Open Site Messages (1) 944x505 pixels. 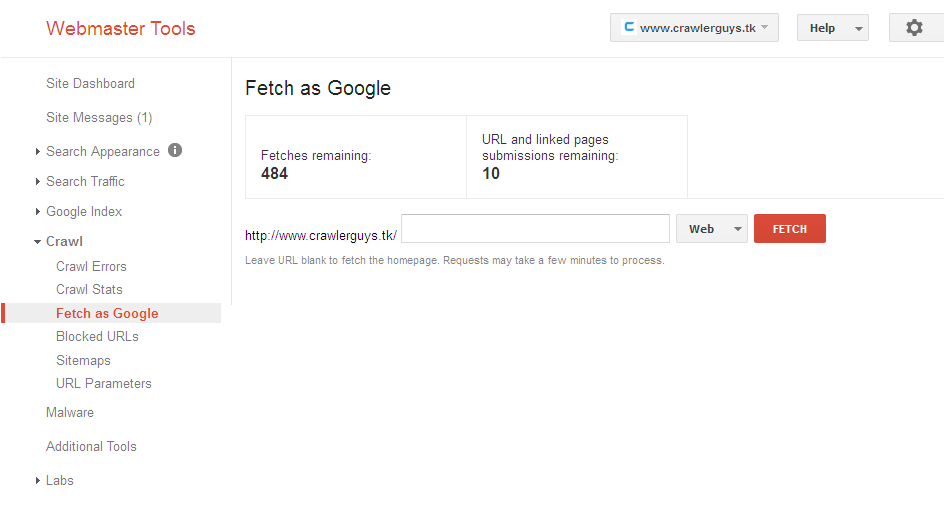click(x=99, y=117)
